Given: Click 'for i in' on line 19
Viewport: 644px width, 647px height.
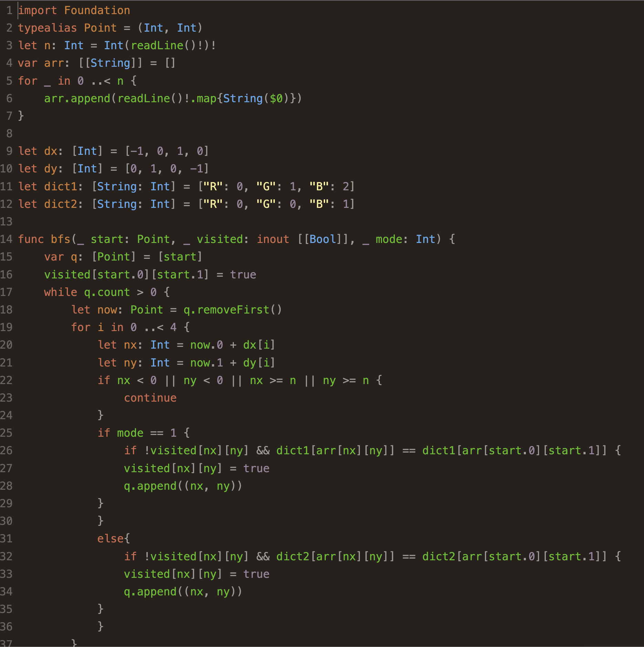Looking at the screenshot, I should [97, 327].
